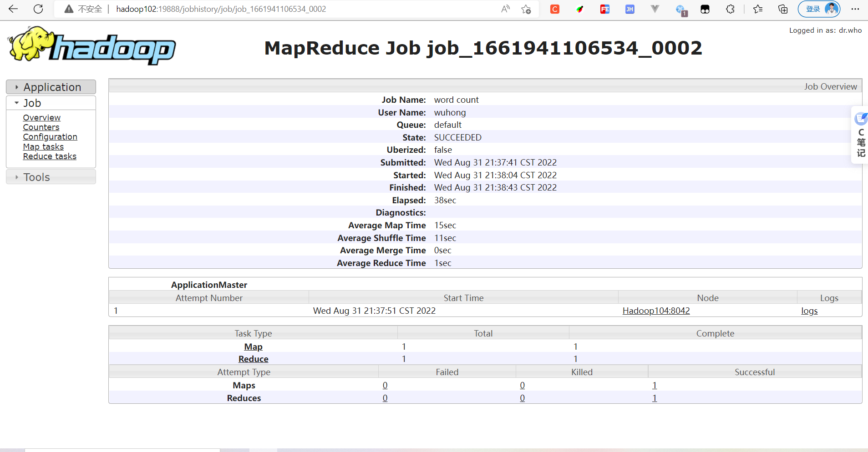Image resolution: width=868 pixels, height=452 pixels.
Task: Click the 'Wed Aug 31 21:38:43 CST 2022' finished time
Action: click(495, 187)
